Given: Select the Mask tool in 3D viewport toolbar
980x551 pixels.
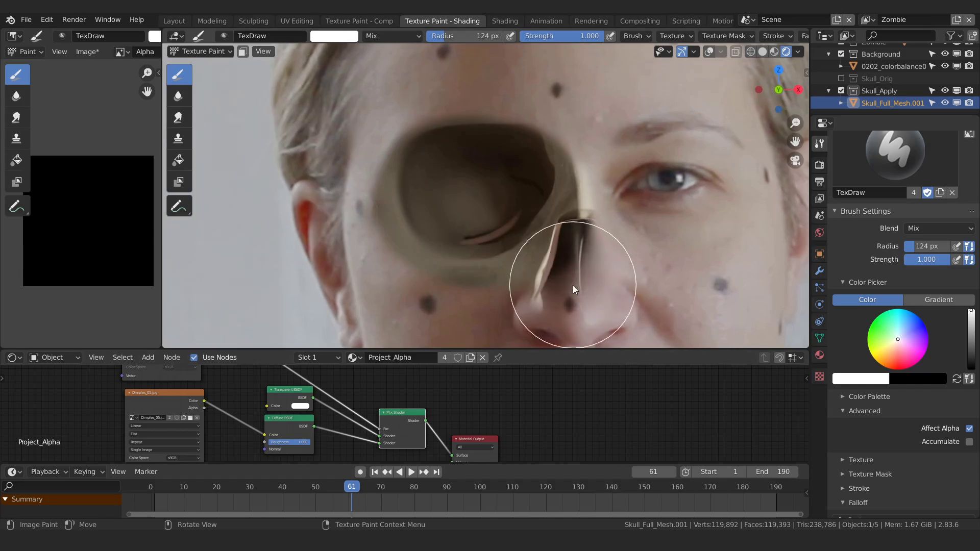Looking at the screenshot, I should pyautogui.click(x=178, y=182).
